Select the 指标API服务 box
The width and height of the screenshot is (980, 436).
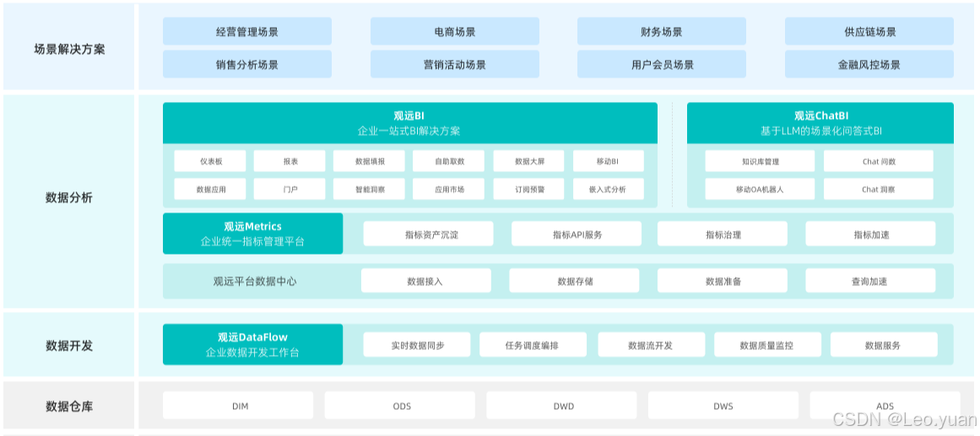[577, 234]
